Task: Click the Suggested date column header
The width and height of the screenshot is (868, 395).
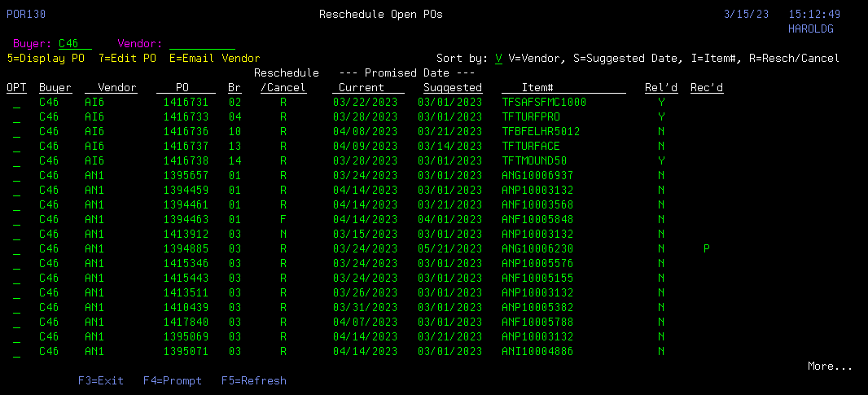Action: (x=453, y=88)
